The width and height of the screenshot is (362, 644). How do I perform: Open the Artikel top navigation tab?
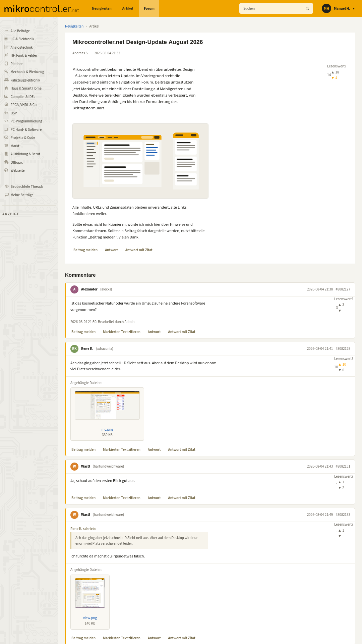[128, 8]
